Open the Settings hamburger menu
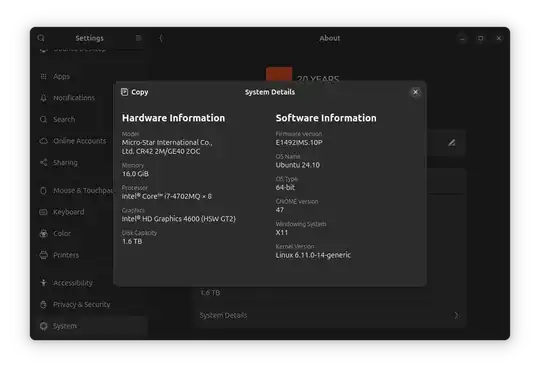This screenshot has width=540, height=373. (x=138, y=38)
